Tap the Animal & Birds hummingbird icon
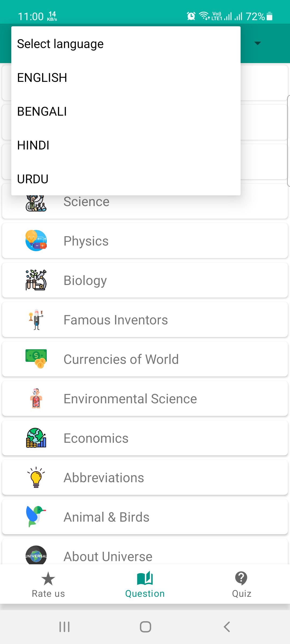 36,517
